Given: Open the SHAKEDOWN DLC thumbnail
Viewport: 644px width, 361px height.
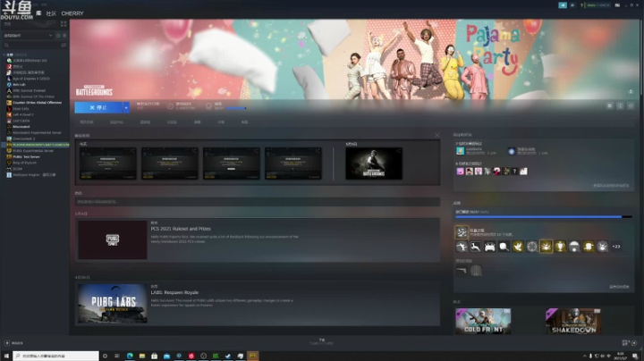Looking at the screenshot, I should 573,321.
